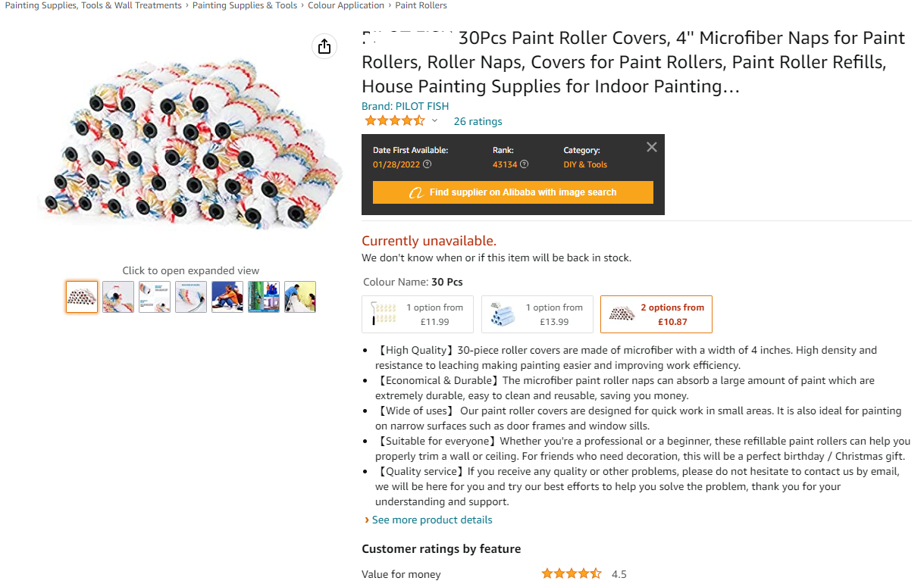Click the feature star rating for Value for money
The image size is (924, 587).
(x=571, y=574)
